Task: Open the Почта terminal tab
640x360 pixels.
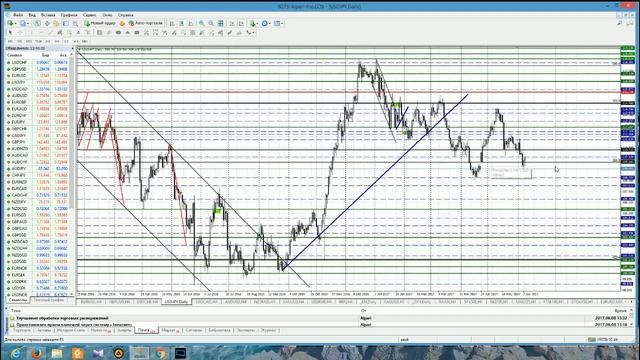Action: [146, 330]
